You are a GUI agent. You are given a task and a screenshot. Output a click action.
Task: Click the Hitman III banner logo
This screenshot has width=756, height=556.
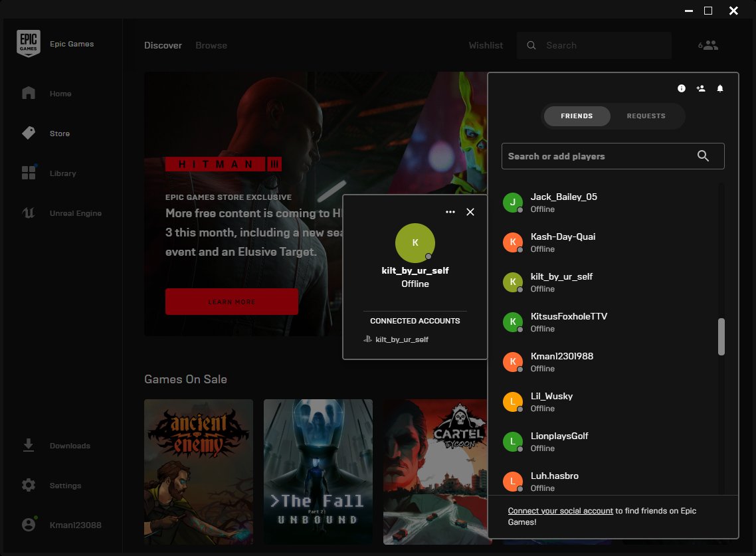pos(223,164)
